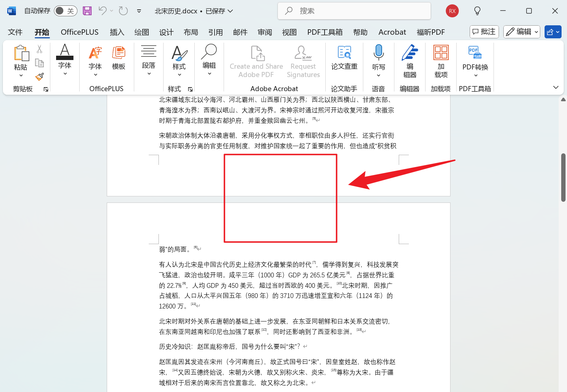Select the Format Painter (格式刷) icon
567x392 pixels.
pyautogui.click(x=39, y=77)
